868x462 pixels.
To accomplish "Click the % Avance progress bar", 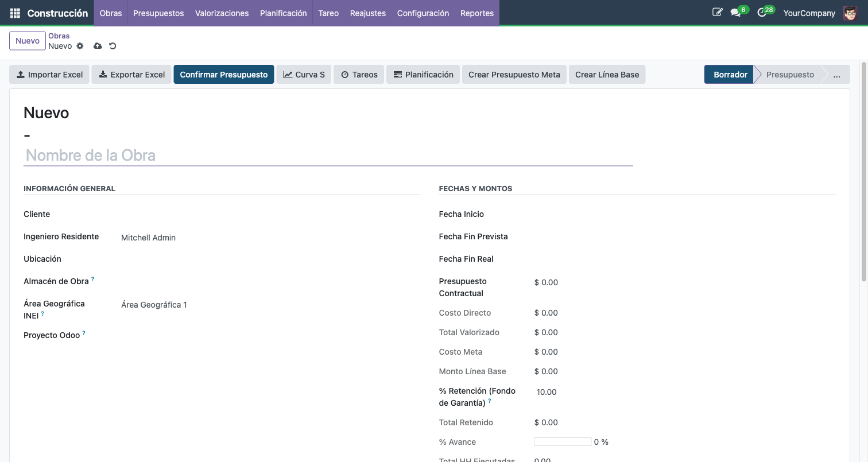I will click(562, 442).
